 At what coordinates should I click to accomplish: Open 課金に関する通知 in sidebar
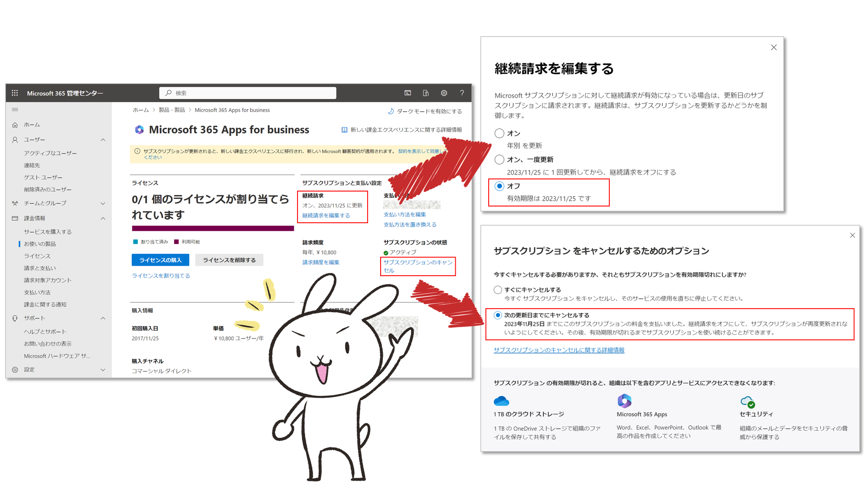click(x=45, y=305)
